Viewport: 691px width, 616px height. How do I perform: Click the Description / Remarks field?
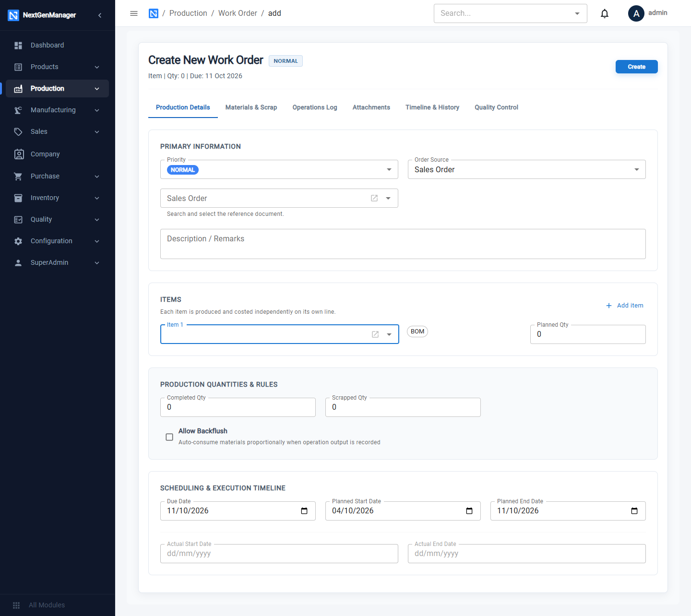point(403,244)
